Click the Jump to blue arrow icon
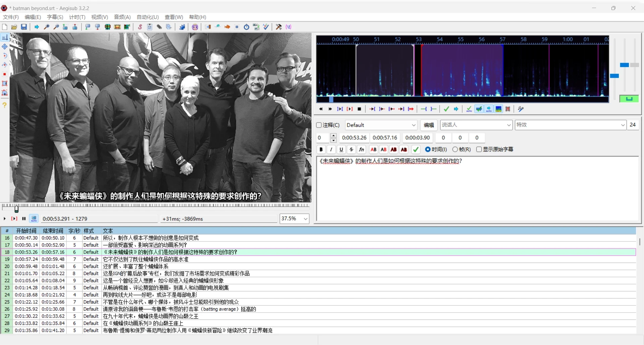Screen dimensions: 644x345 click(x=37, y=27)
